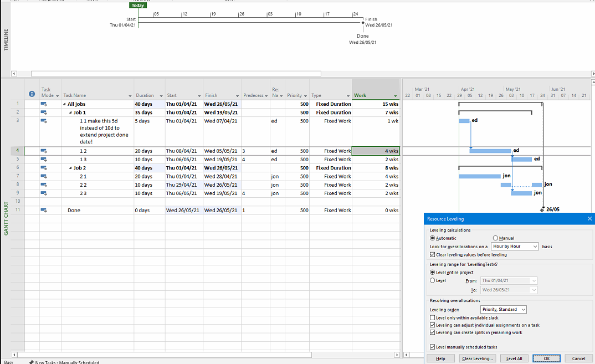Screen dimensions: 595x364
Task: Click OK in Resource Leveling
Action: [x=546, y=358]
